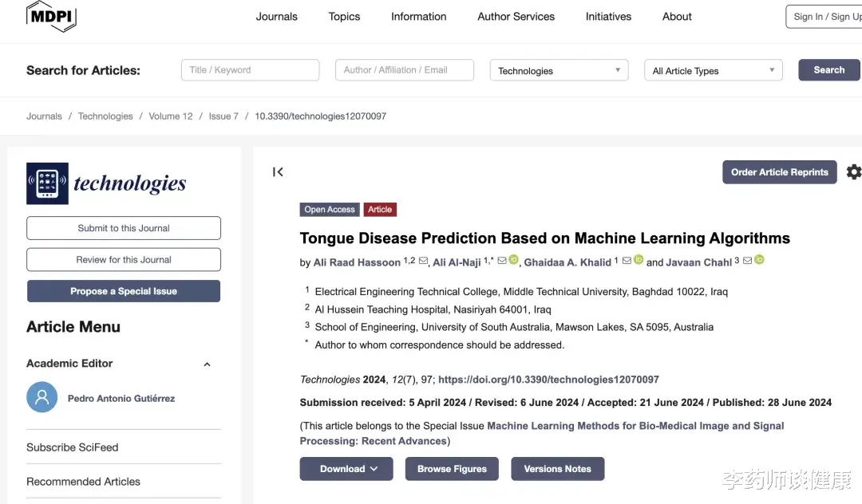Click the Article type badge
Viewport: 862px width, 504px height.
380,209
